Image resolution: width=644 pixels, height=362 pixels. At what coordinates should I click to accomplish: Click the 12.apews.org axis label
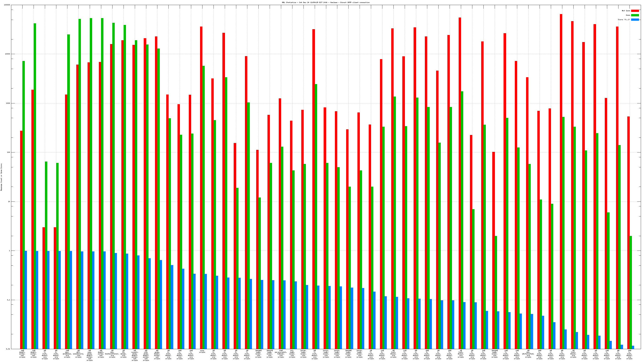tap(123, 354)
